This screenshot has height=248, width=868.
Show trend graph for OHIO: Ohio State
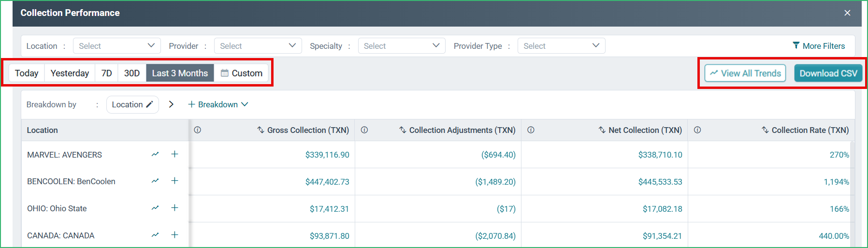click(x=155, y=208)
